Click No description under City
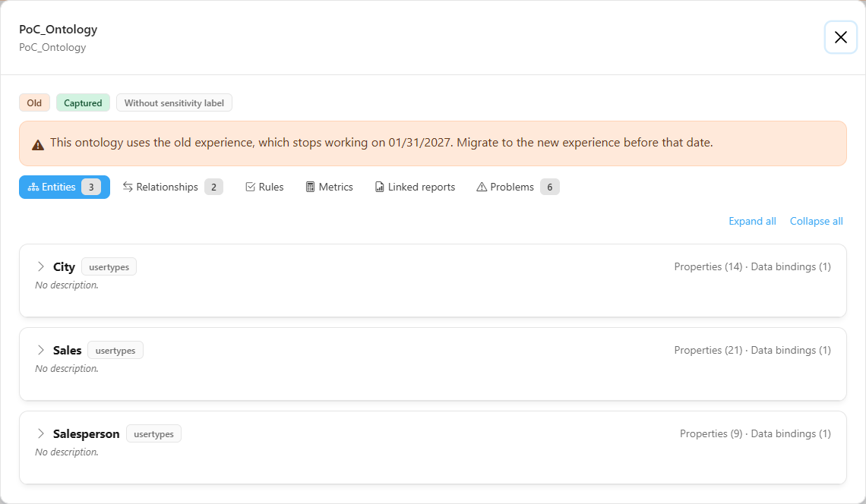Viewport: 866px width, 504px height. pos(67,285)
